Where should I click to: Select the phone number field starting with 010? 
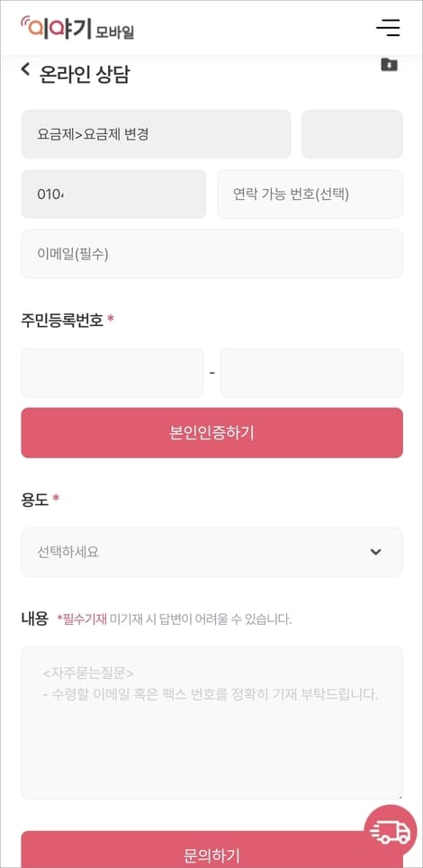tap(113, 194)
